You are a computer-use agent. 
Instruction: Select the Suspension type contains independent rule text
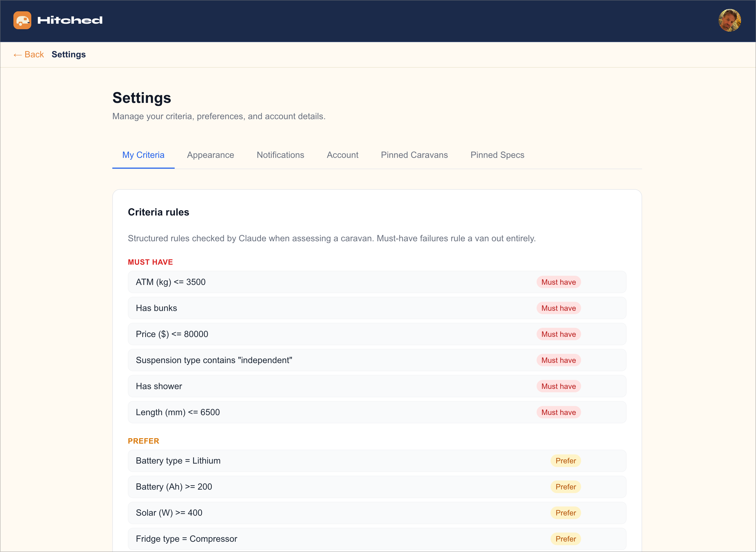(214, 360)
